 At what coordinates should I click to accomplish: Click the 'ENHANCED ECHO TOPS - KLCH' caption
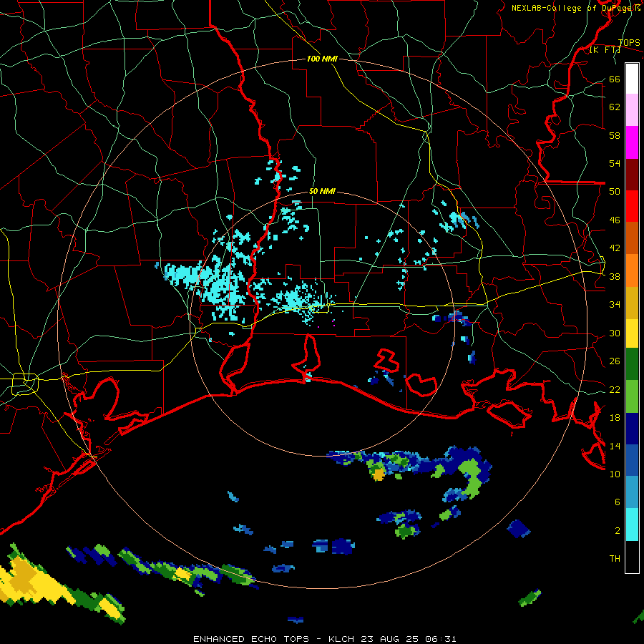(273, 639)
